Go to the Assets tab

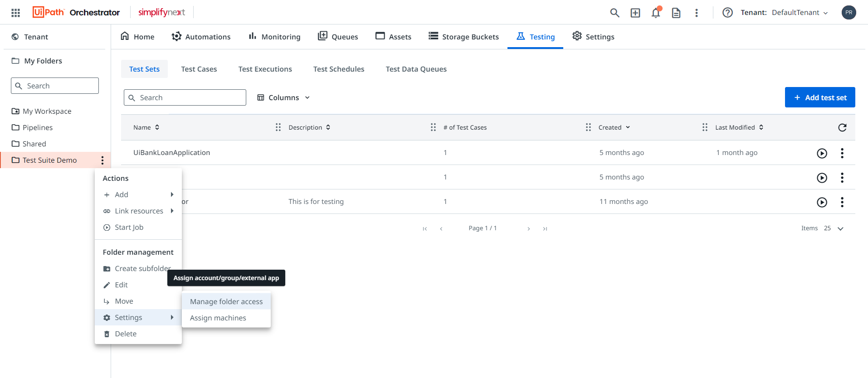click(393, 37)
